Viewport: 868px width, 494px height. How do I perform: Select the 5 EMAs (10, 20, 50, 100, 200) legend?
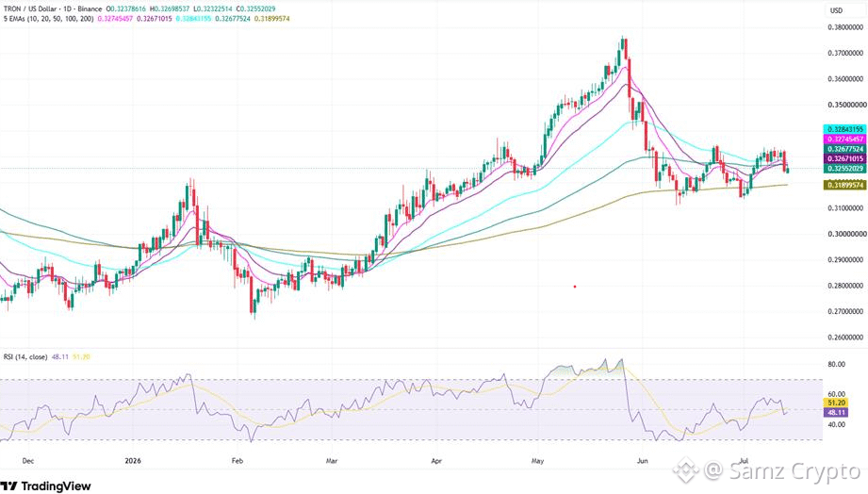[48, 18]
